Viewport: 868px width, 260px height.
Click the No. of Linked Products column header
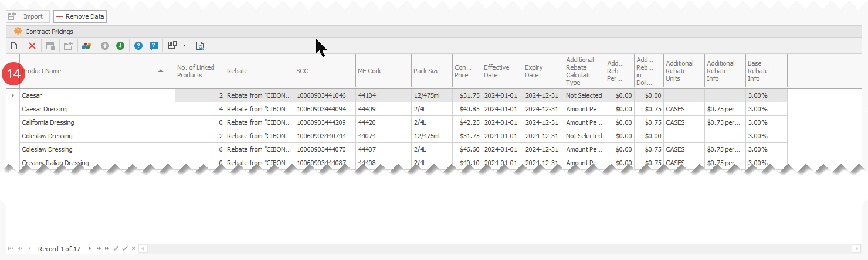200,71
